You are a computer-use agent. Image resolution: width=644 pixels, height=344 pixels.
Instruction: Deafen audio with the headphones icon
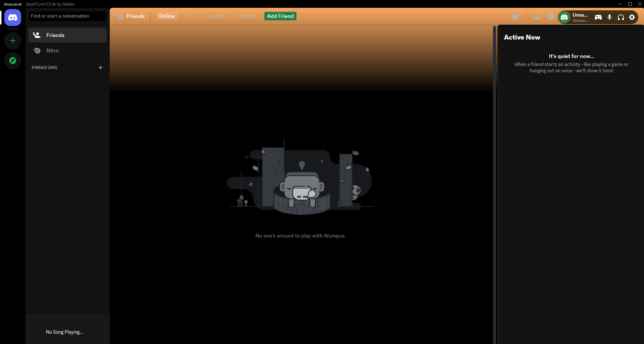[x=621, y=17]
